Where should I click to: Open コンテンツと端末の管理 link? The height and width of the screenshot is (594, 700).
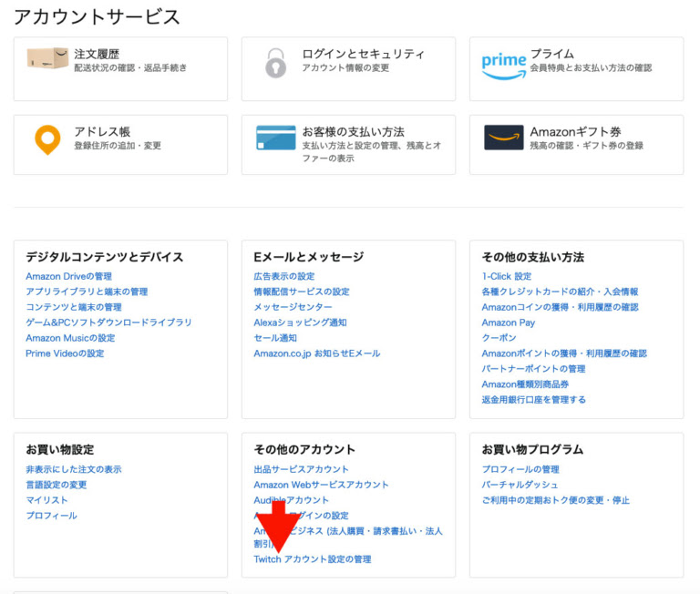click(74, 307)
